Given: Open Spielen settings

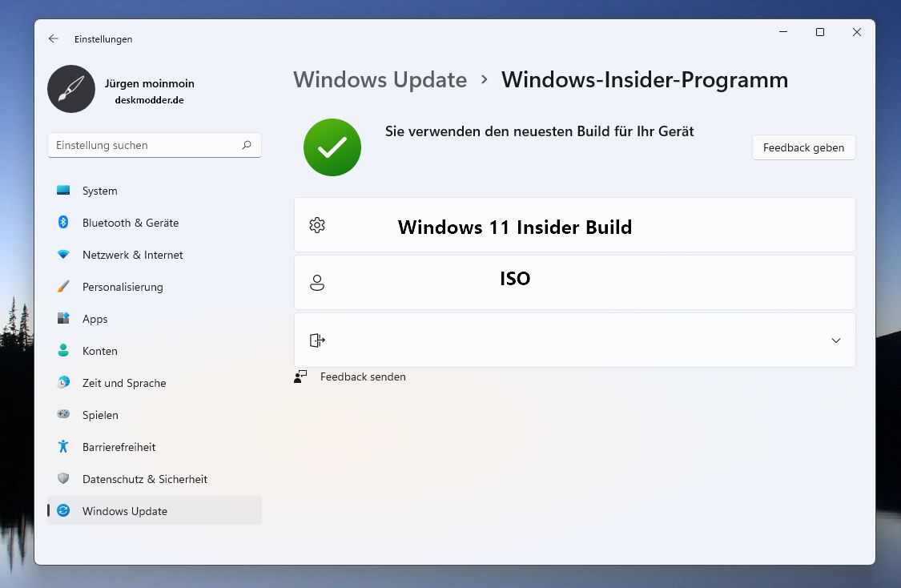Looking at the screenshot, I should click(154, 415).
